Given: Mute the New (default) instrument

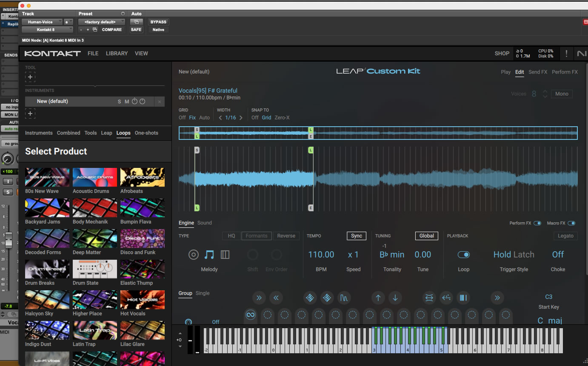Looking at the screenshot, I should (x=127, y=102).
